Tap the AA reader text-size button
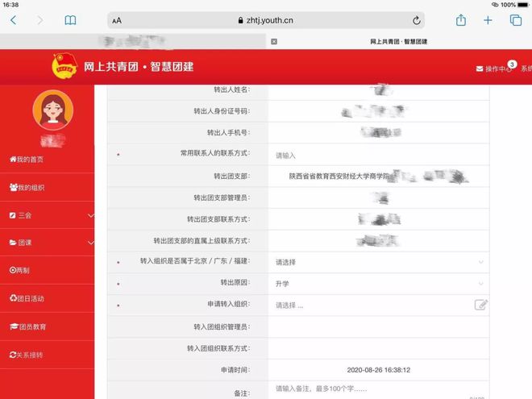 coord(117,21)
